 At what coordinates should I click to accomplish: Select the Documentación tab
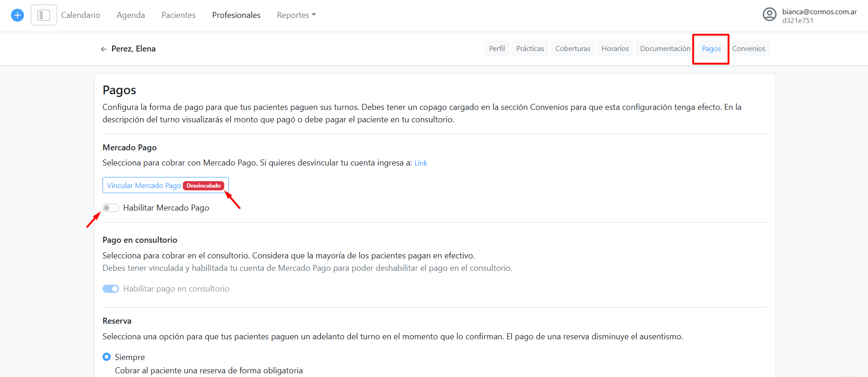665,48
